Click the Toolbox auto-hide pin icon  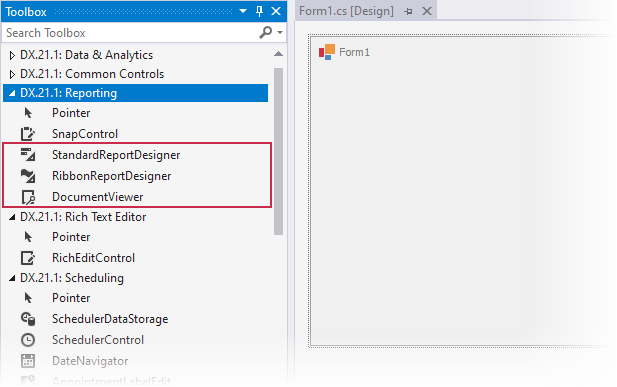259,11
